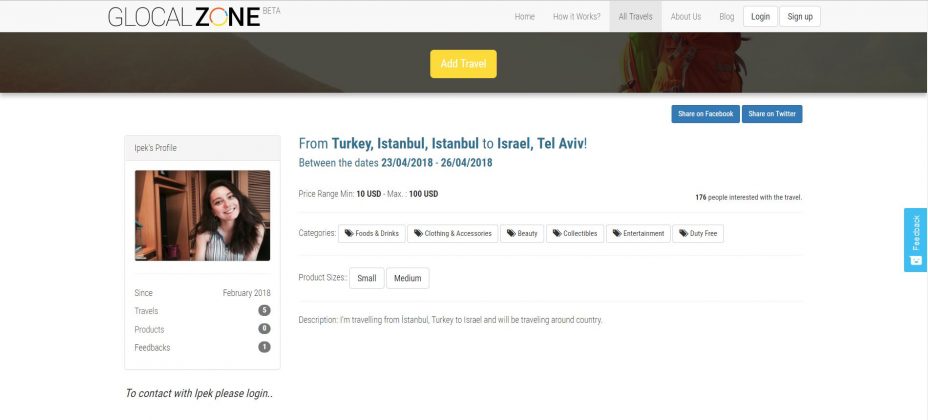Screen dimensions: 928x420
Task: Select the Duty Free category tag
Action: pos(698,234)
